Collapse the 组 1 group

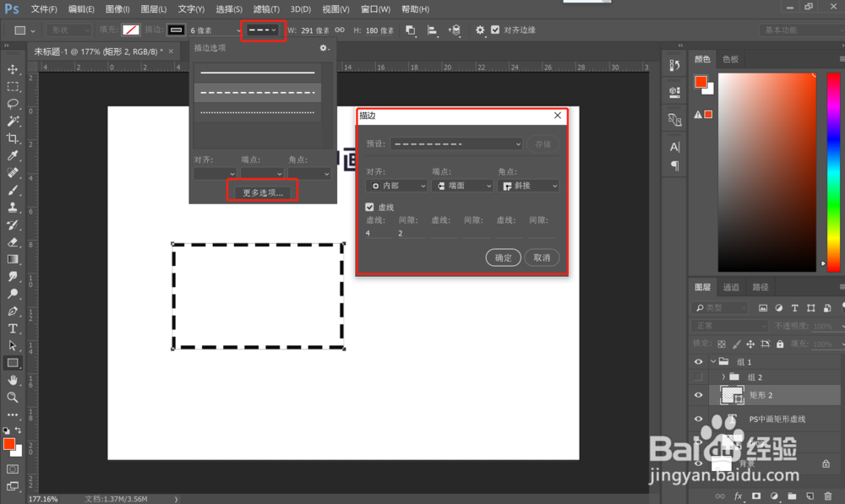pyautogui.click(x=713, y=362)
